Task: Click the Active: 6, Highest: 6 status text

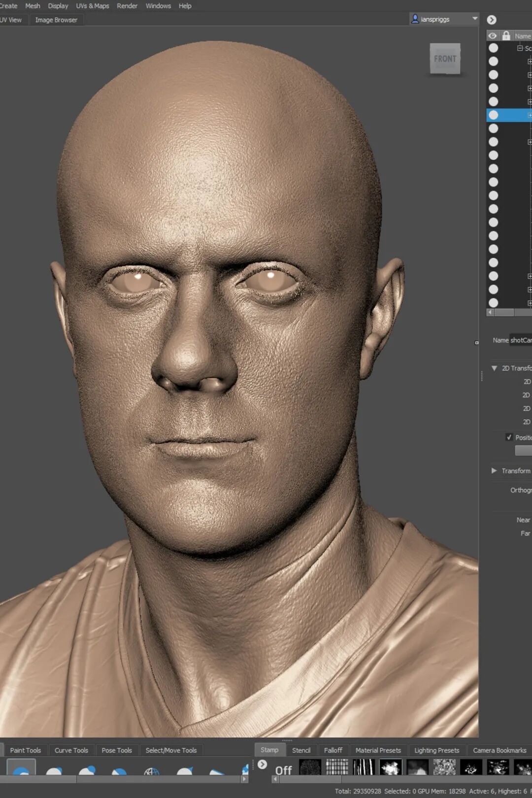Action: click(498, 791)
